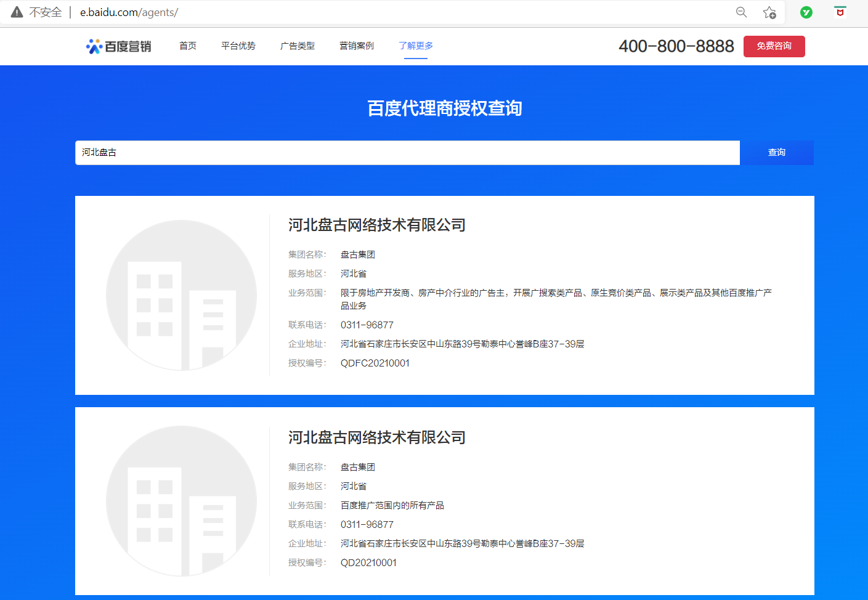Select 了解更多 navigation item

416,46
